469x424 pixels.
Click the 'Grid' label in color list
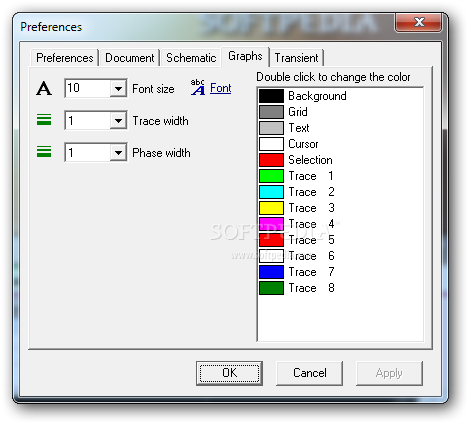point(298,112)
